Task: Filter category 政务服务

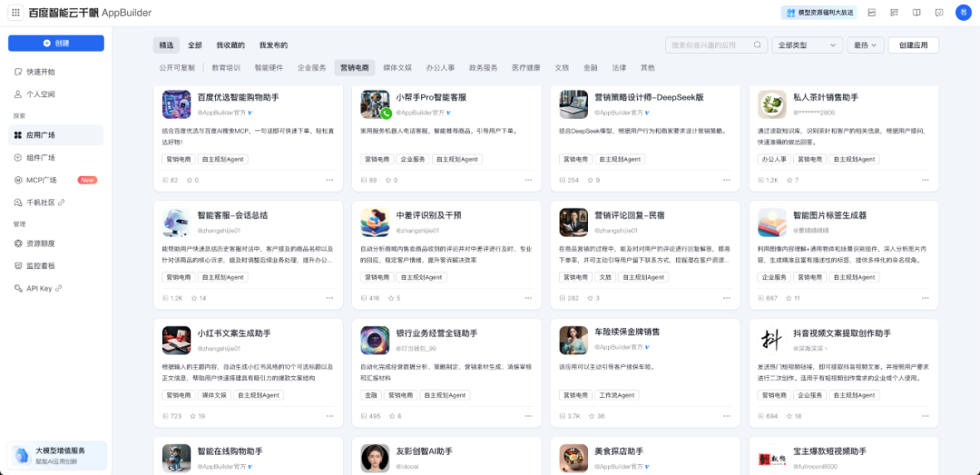Action: pos(483,67)
